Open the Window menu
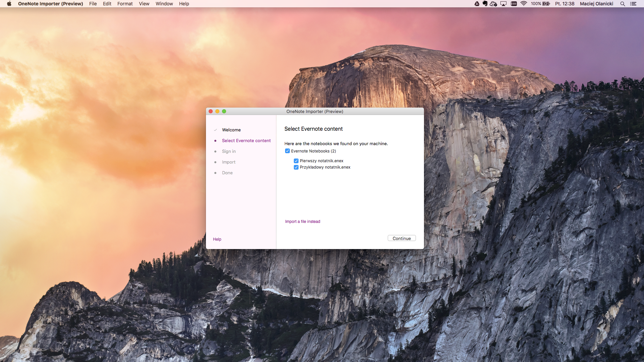644x362 pixels. [x=164, y=4]
